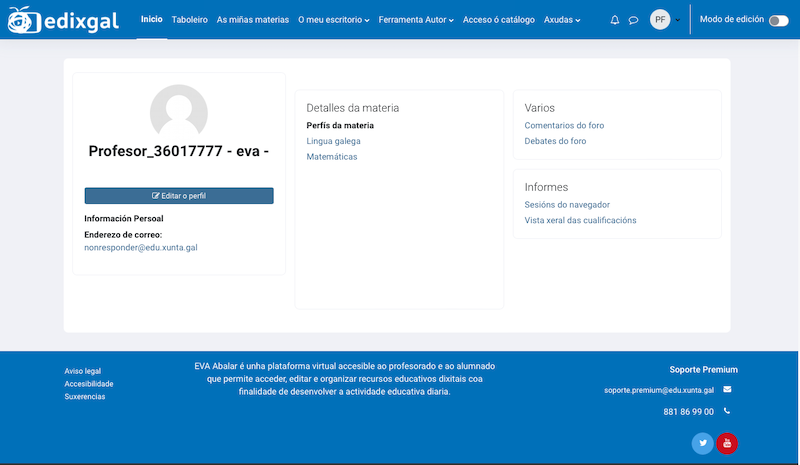Click the PF user avatar
This screenshot has height=465, width=800.
click(x=660, y=20)
